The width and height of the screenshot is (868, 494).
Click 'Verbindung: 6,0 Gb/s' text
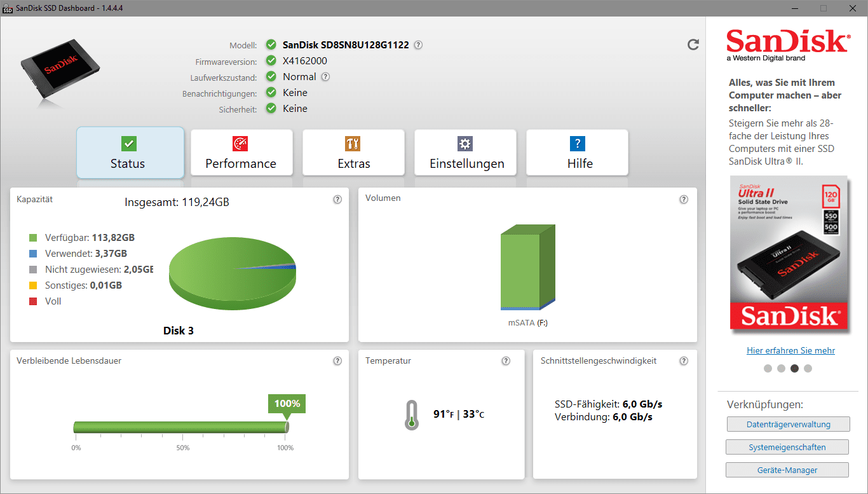604,418
